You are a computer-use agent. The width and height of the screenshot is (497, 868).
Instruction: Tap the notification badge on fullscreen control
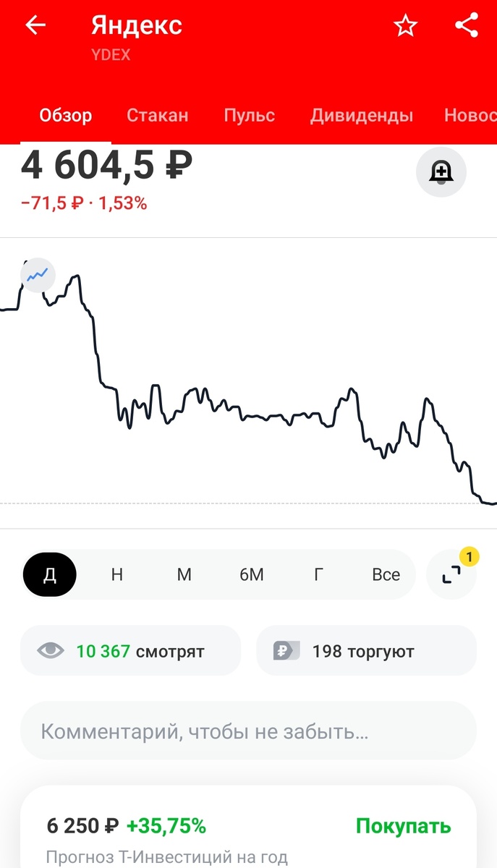471,556
